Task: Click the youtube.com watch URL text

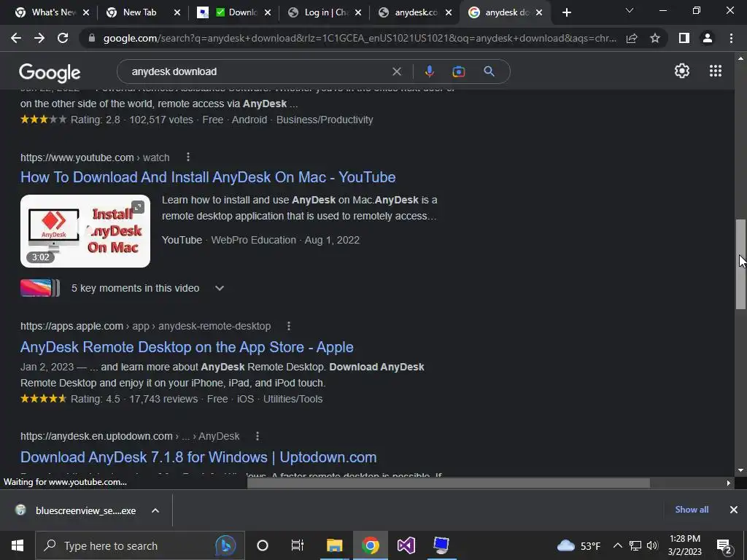Action: tap(95, 157)
